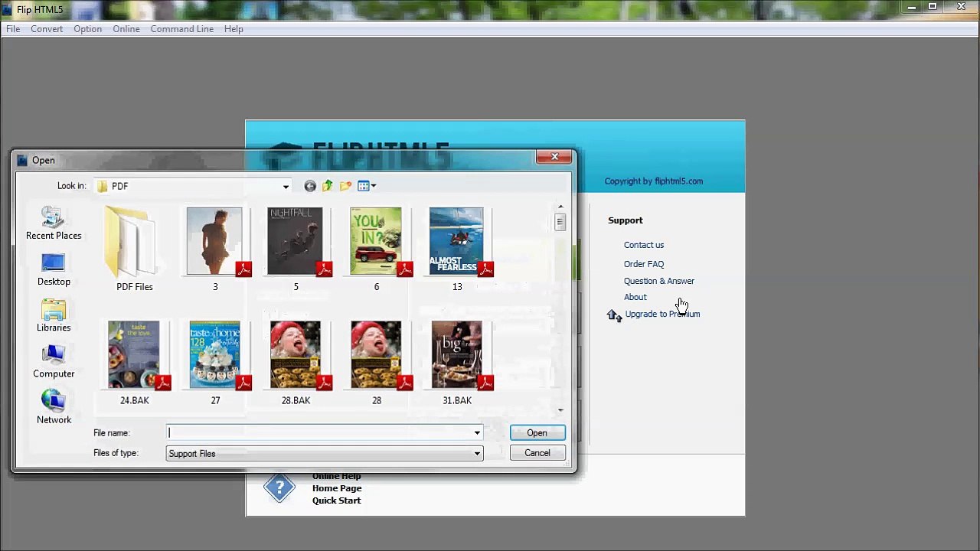Screen dimensions: 980x551
Task: Expand the Files of type dropdown
Action: (x=477, y=454)
